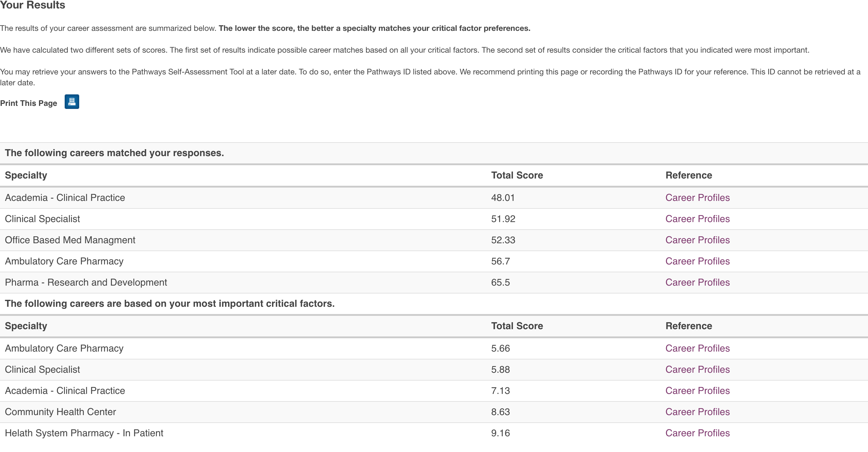Click the blue printer icon

click(x=72, y=102)
